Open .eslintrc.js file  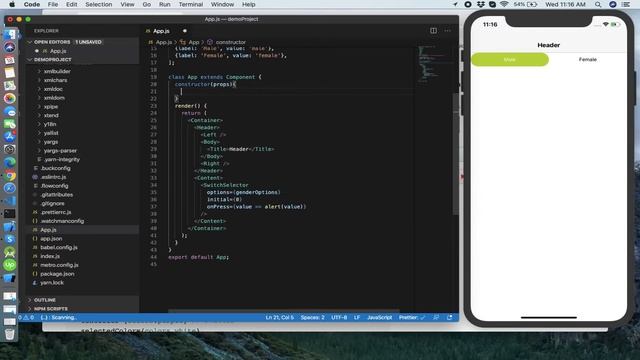coord(53,177)
